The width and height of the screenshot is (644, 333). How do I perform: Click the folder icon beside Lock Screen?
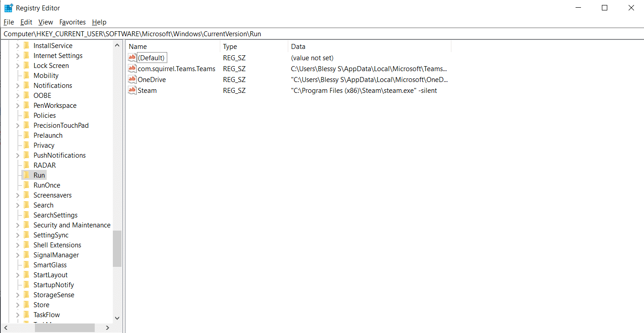tap(26, 66)
